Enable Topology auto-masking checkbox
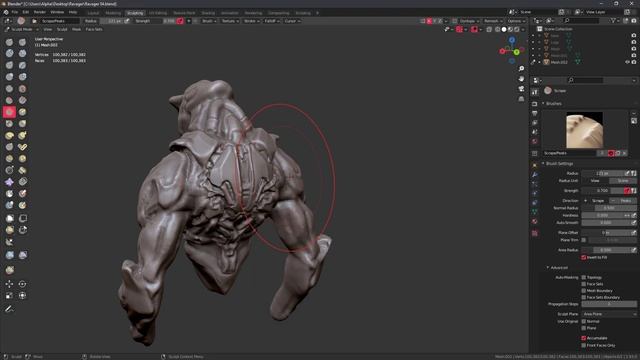Image resolution: width=640 pixels, height=360 pixels. pyautogui.click(x=584, y=278)
